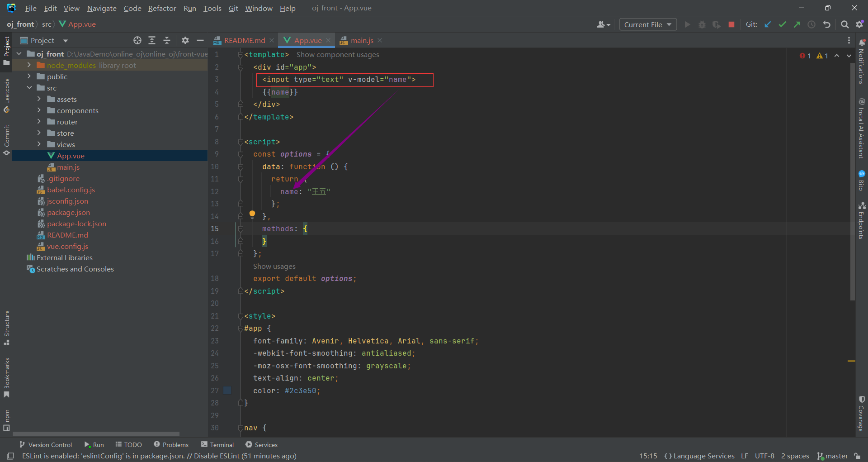This screenshot has height=462, width=868.
Task: Click the rollback undo icon
Action: pos(827,24)
